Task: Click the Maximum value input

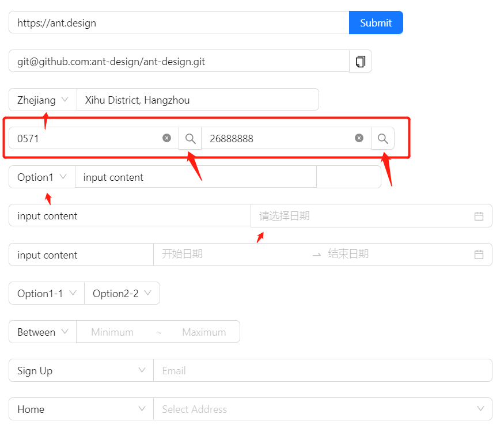Action: pyautogui.click(x=204, y=332)
